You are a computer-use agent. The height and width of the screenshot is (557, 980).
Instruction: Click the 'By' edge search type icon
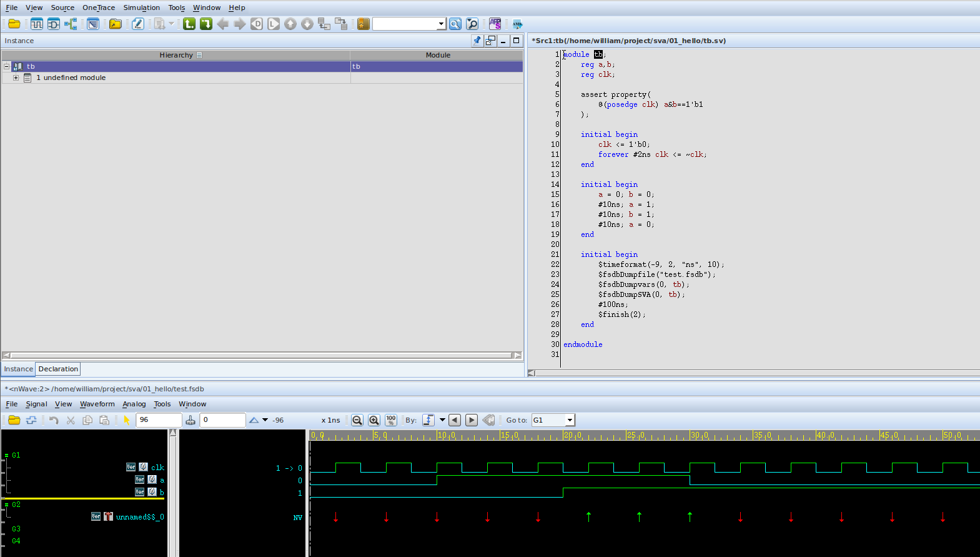[428, 420]
